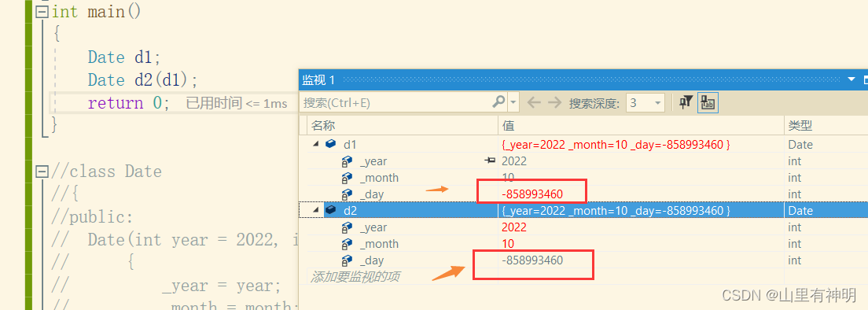This screenshot has height=310, width=868.
Task: Collapse the d1 watch entry
Action: tap(315, 144)
